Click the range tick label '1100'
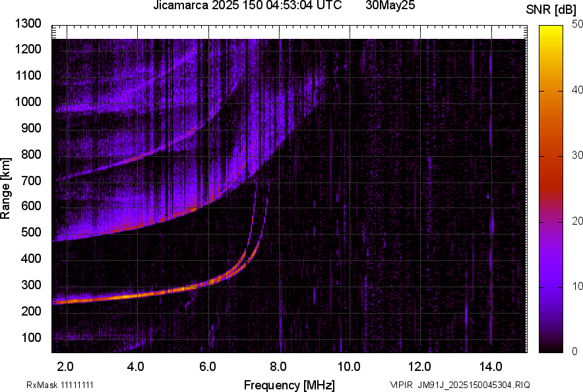Image resolution: width=583 pixels, height=392 pixels. click(x=28, y=75)
